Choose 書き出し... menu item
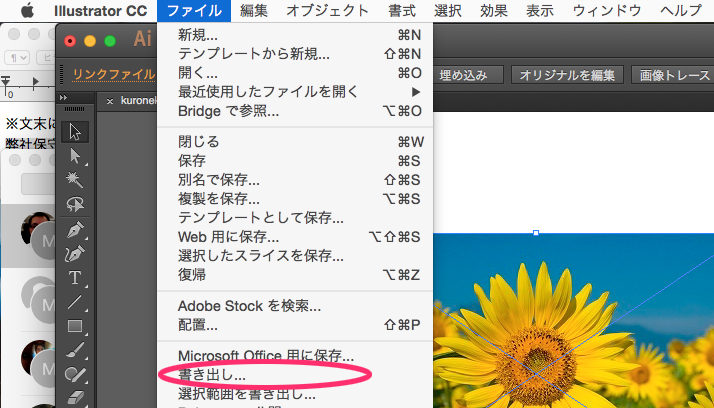 (295, 375)
